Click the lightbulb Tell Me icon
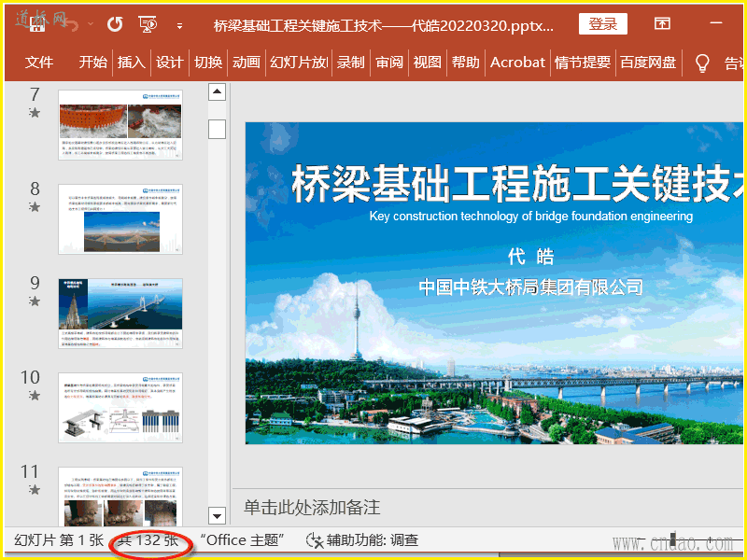Viewport: 747px width, 560px height. click(702, 63)
